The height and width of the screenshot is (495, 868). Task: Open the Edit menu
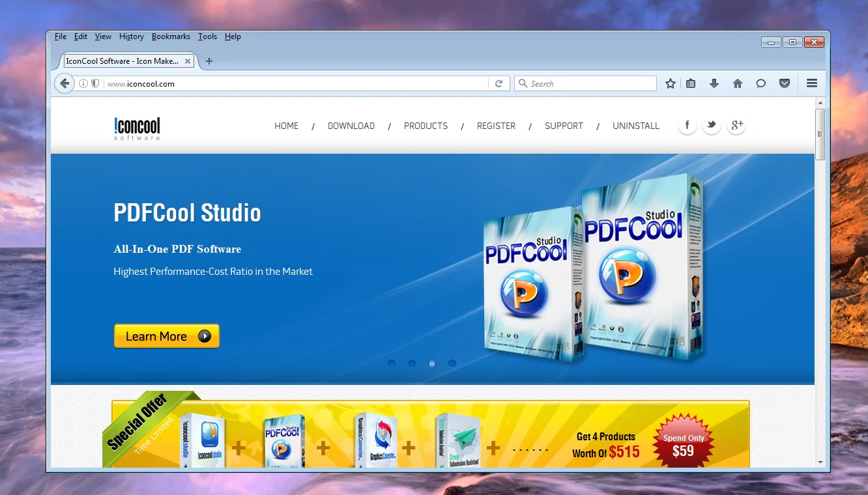pyautogui.click(x=81, y=36)
